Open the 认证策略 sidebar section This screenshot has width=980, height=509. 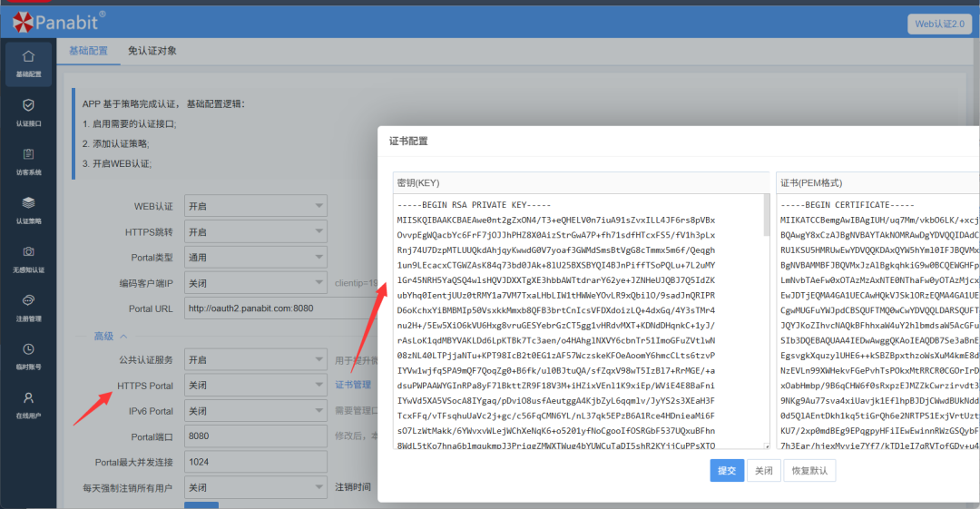point(28,210)
